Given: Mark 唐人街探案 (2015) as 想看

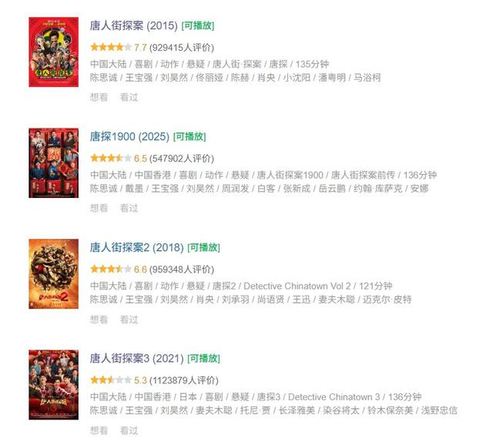Looking at the screenshot, I should point(99,98).
